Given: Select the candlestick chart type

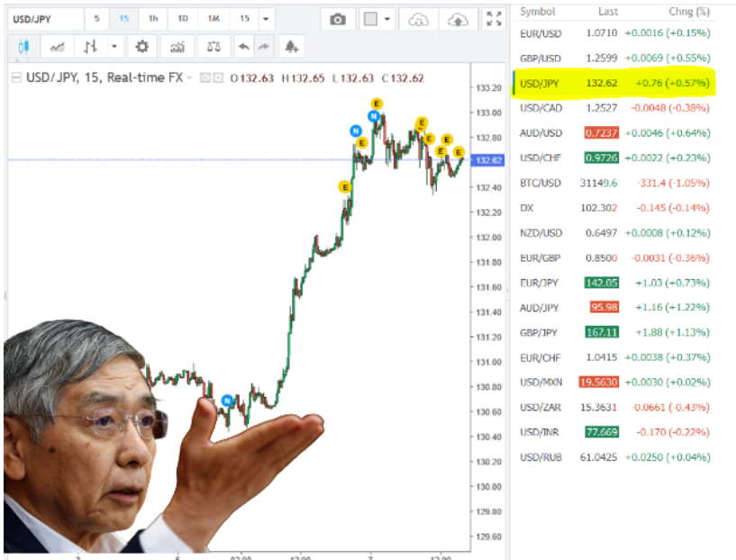Looking at the screenshot, I should coord(23,47).
